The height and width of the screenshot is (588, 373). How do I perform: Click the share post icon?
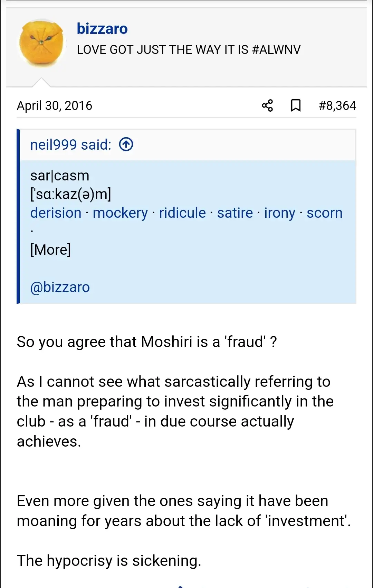click(x=267, y=105)
